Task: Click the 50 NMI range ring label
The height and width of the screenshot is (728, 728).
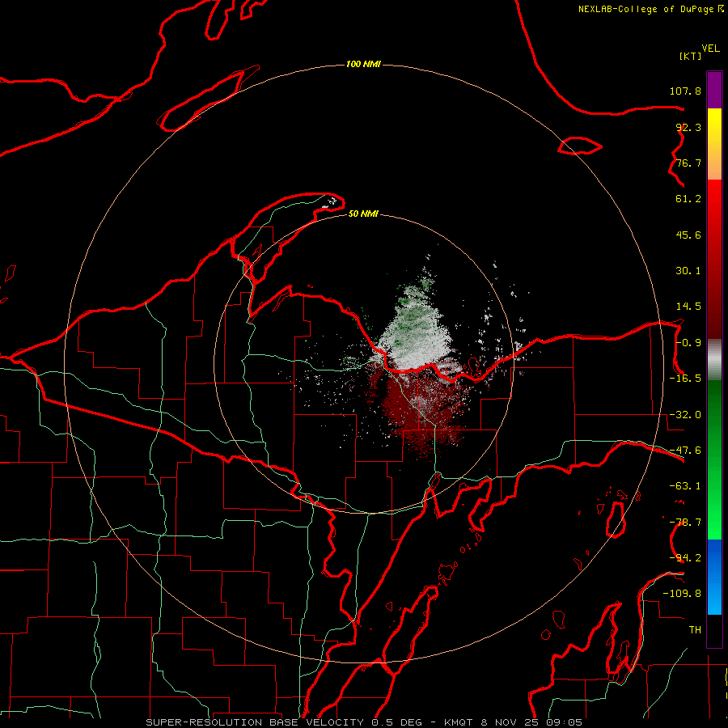Action: pyautogui.click(x=363, y=214)
